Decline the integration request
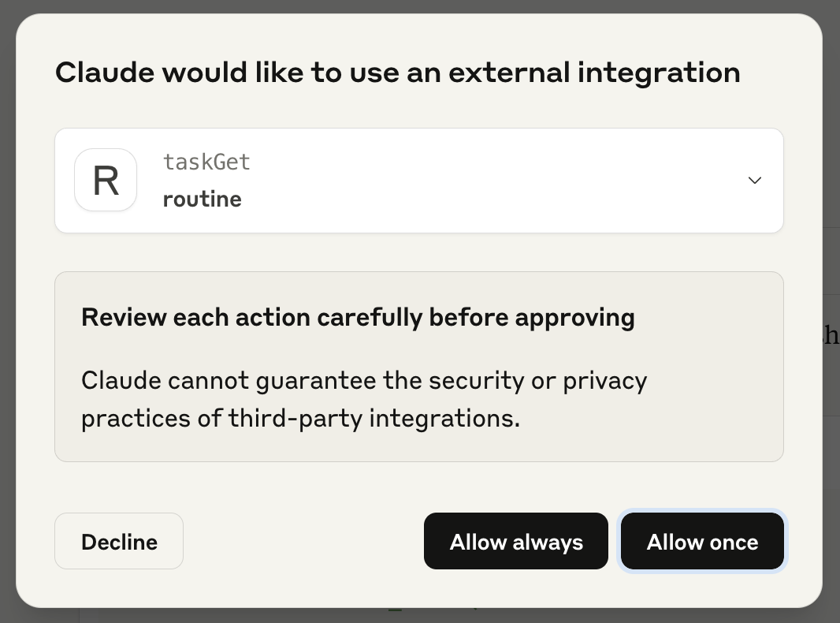The width and height of the screenshot is (840, 623). (119, 541)
